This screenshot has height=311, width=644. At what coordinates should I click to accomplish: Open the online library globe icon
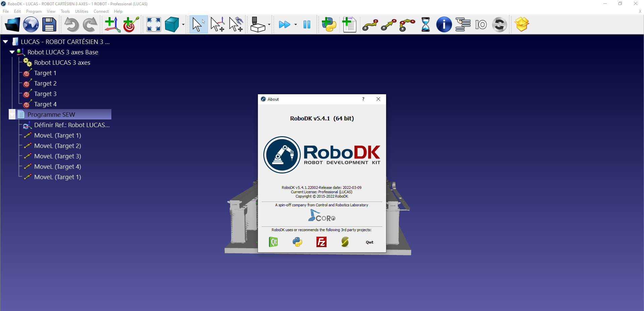click(x=31, y=24)
